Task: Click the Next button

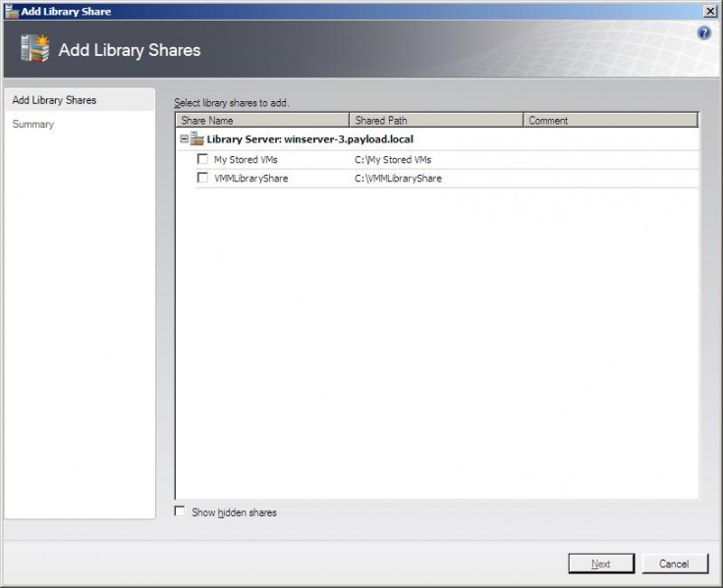Action: (600, 563)
